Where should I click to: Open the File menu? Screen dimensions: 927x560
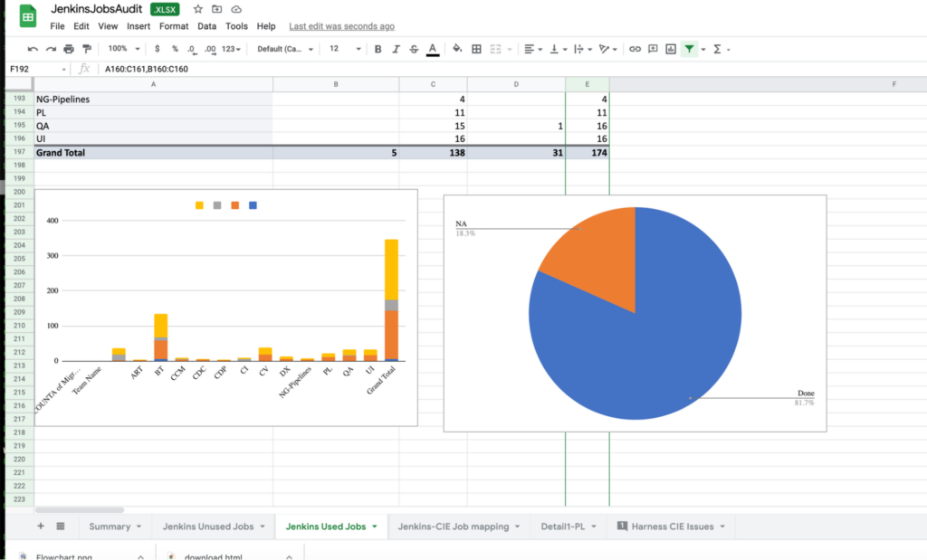[x=57, y=26]
